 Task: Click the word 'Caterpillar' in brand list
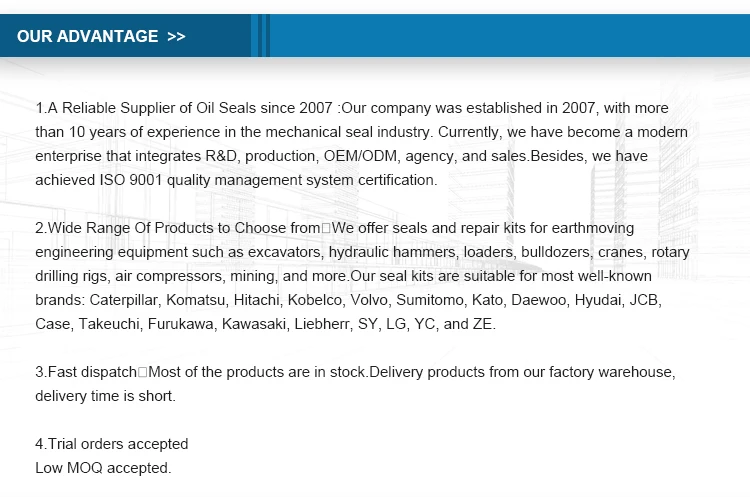pyautogui.click(x=127, y=300)
